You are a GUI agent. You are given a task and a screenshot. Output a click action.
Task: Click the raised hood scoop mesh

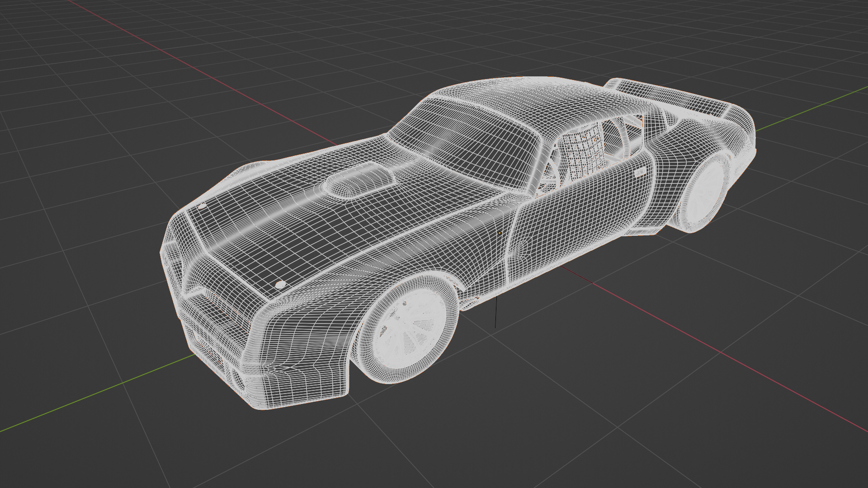coord(359,181)
